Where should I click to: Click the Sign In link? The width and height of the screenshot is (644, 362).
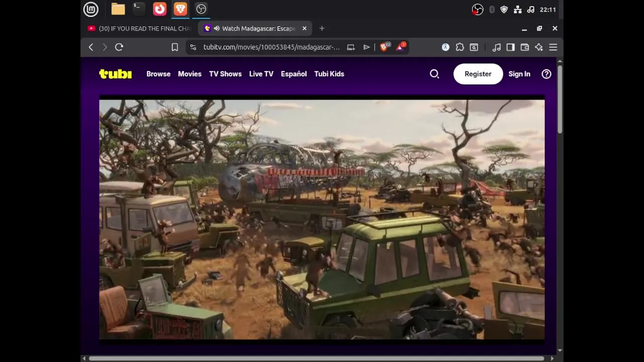[519, 74]
